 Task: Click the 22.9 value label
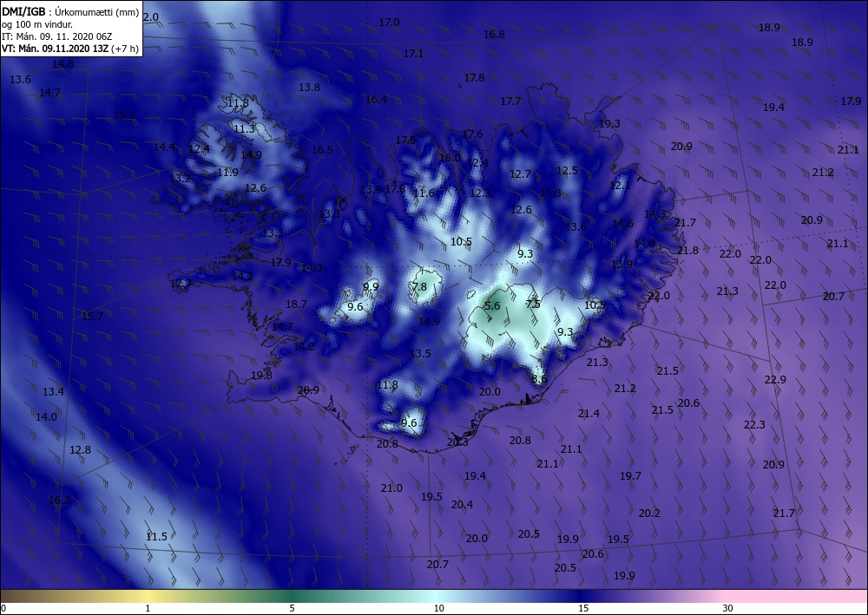click(x=775, y=380)
